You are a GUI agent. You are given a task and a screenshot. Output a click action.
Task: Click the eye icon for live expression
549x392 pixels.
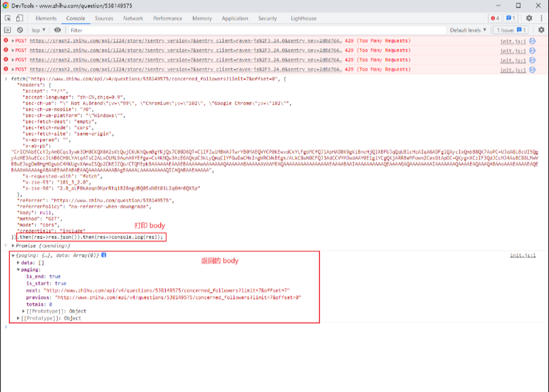58,30
